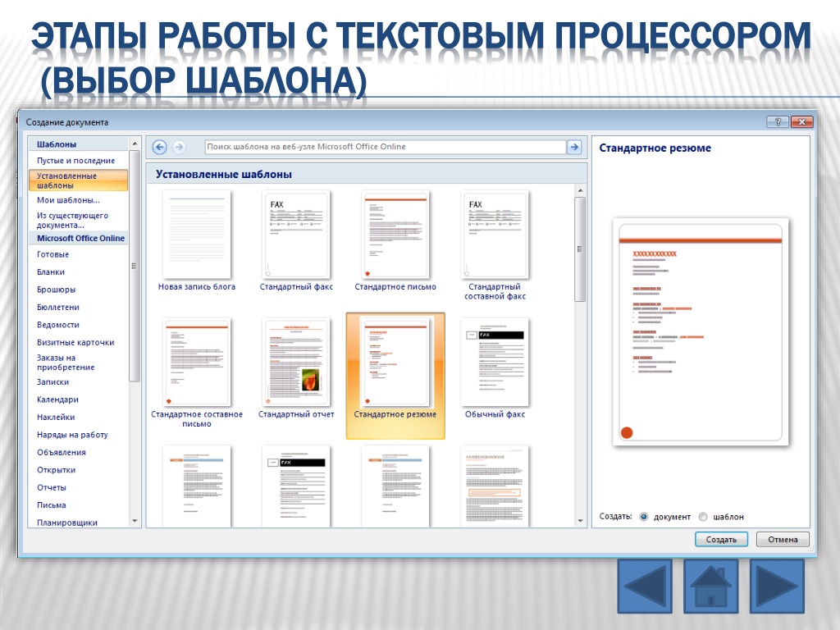The width and height of the screenshot is (840, 630).
Task: Click the Создать button
Action: pos(721,540)
